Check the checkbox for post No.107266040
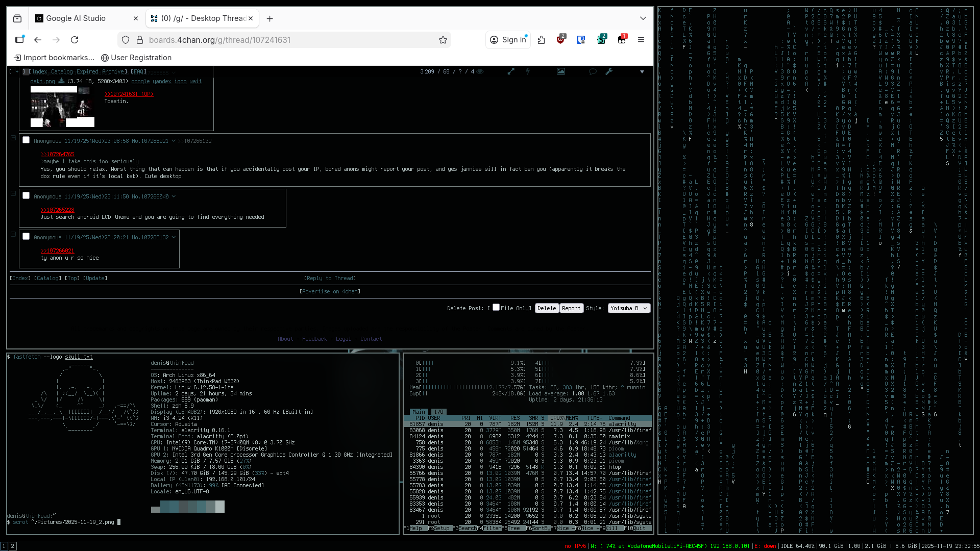This screenshot has width=980, height=551. pos(26,196)
